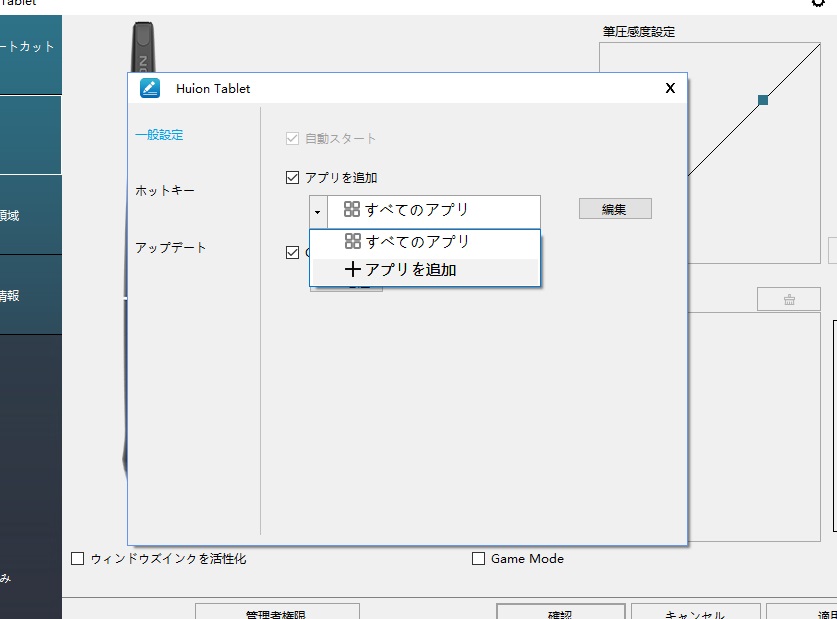Enable ウィンドウズインクを活性化 checkbox
The width and height of the screenshot is (837, 619).
[x=77, y=559]
